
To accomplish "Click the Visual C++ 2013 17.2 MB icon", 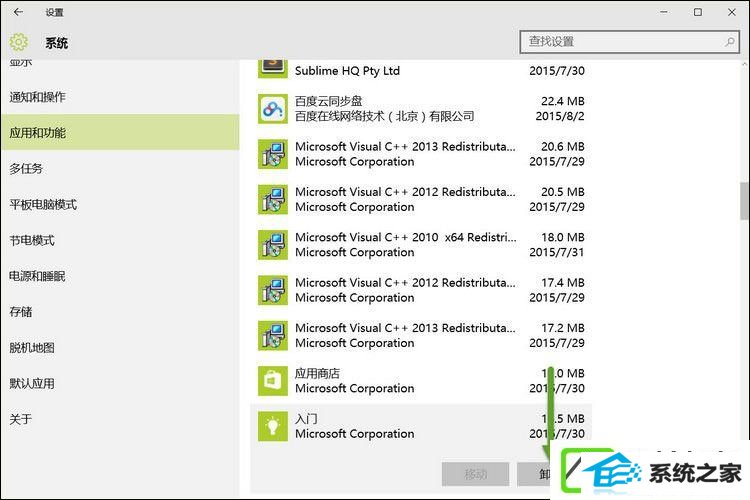I will (273, 335).
